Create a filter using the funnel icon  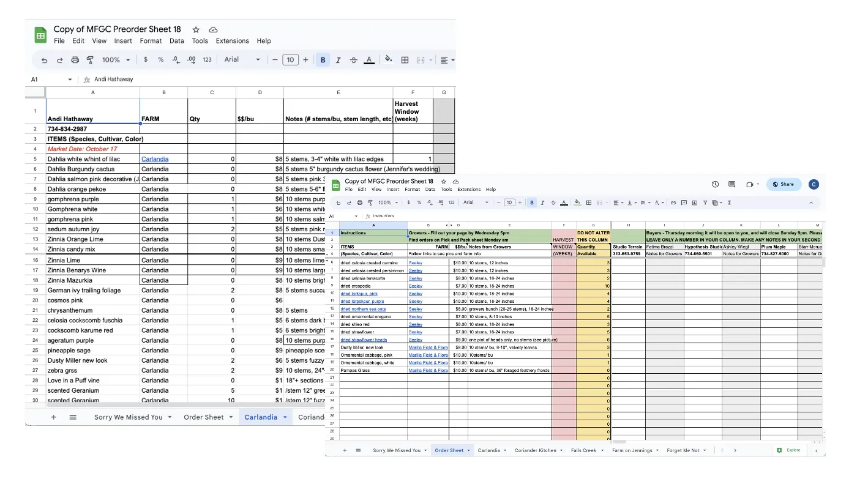706,203
